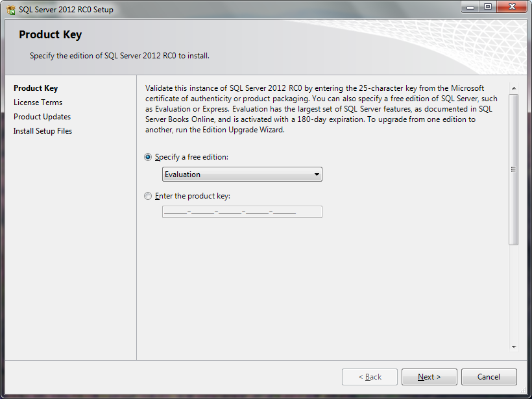This screenshot has width=532, height=399.
Task: Click the 'Product Key' page heading
Action: 50,34
